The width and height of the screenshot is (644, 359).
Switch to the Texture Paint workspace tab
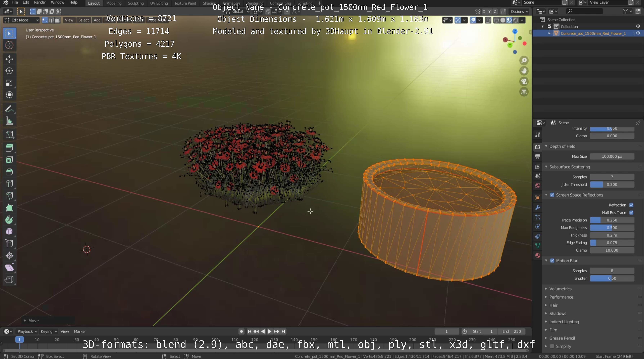(x=185, y=3)
